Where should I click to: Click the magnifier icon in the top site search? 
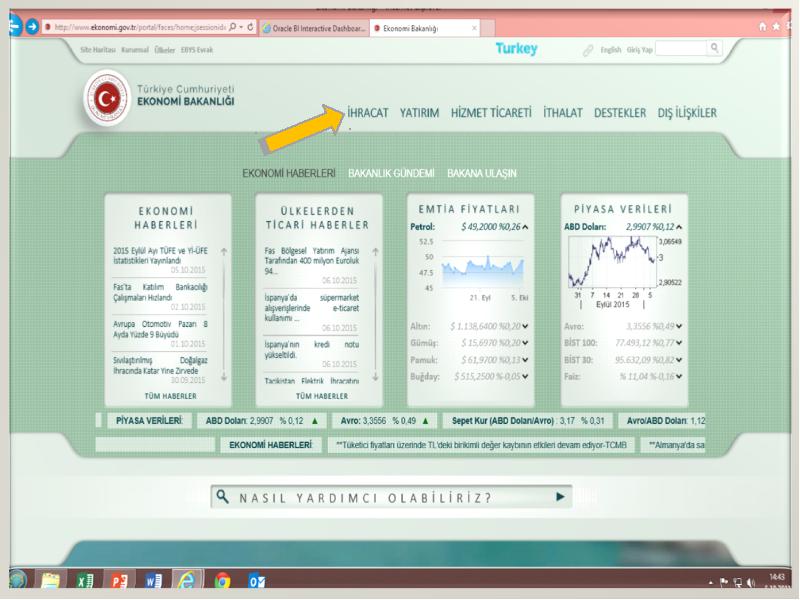(714, 48)
